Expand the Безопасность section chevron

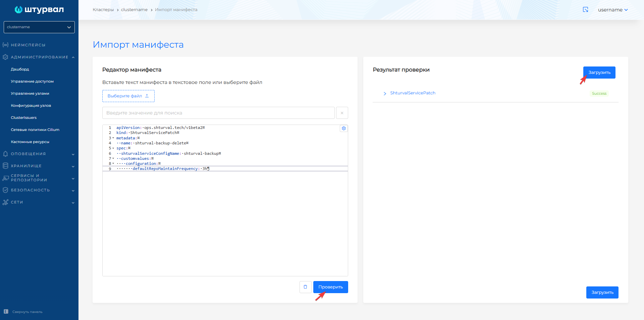click(73, 191)
